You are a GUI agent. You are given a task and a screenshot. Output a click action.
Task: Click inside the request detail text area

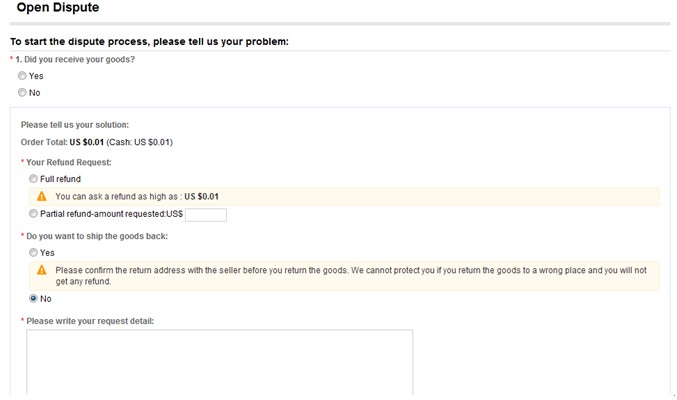(219, 362)
